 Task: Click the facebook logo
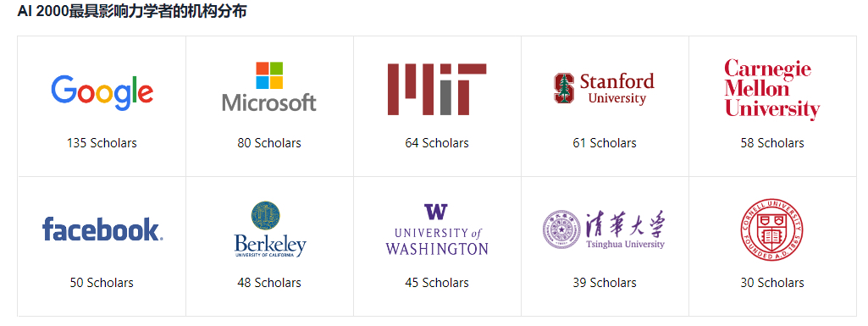(102, 229)
